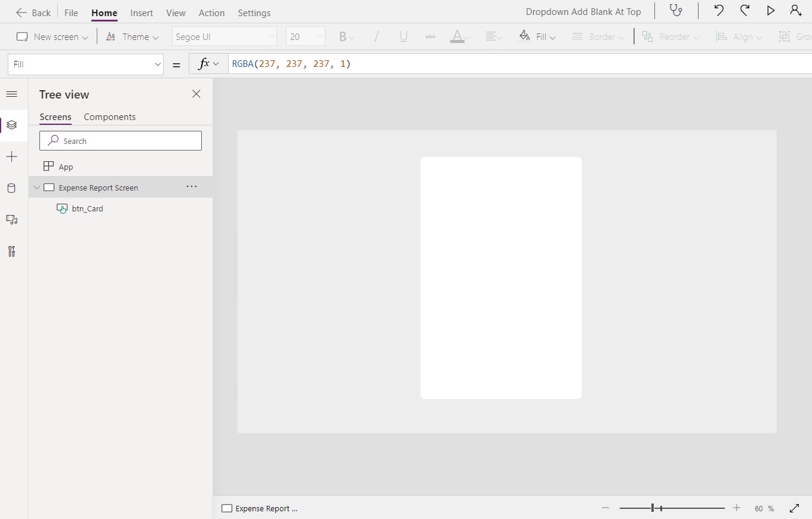812x519 pixels.
Task: Select btn_Card in the tree view
Action: tap(88, 208)
